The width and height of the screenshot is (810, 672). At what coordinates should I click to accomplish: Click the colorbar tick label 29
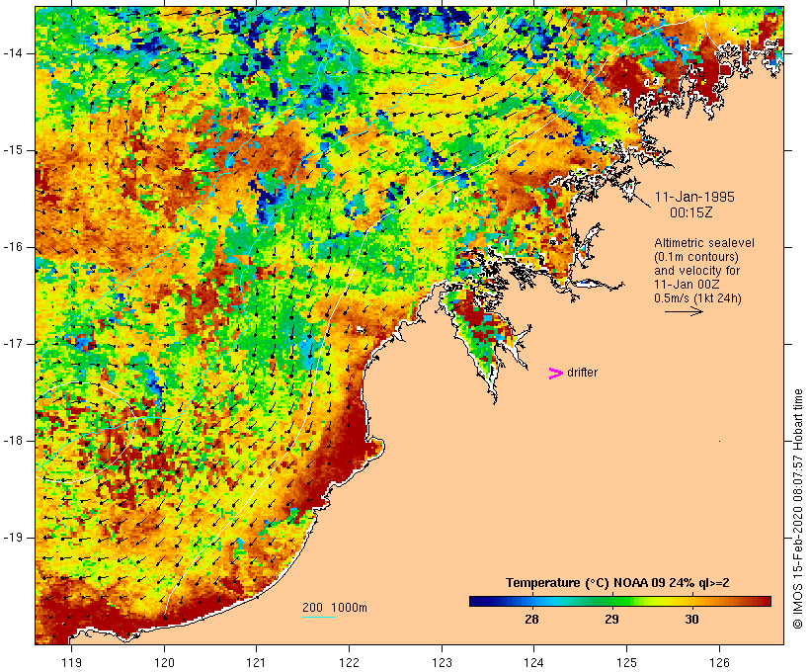pos(611,619)
